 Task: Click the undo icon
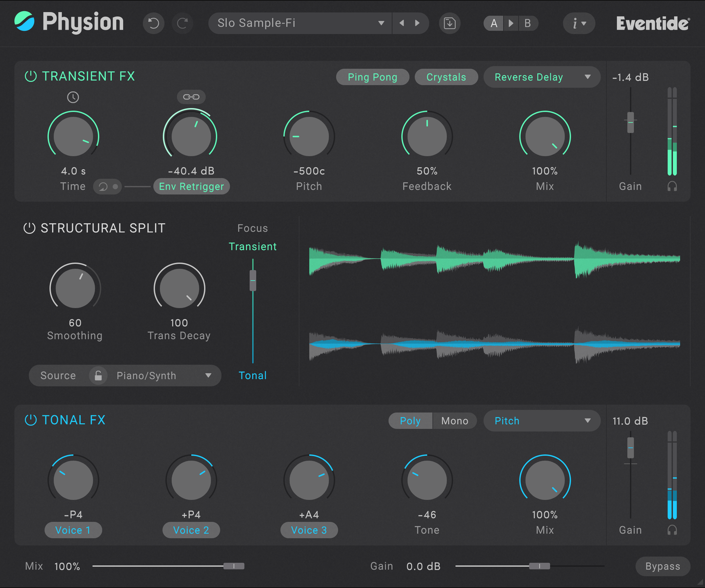[x=153, y=23]
